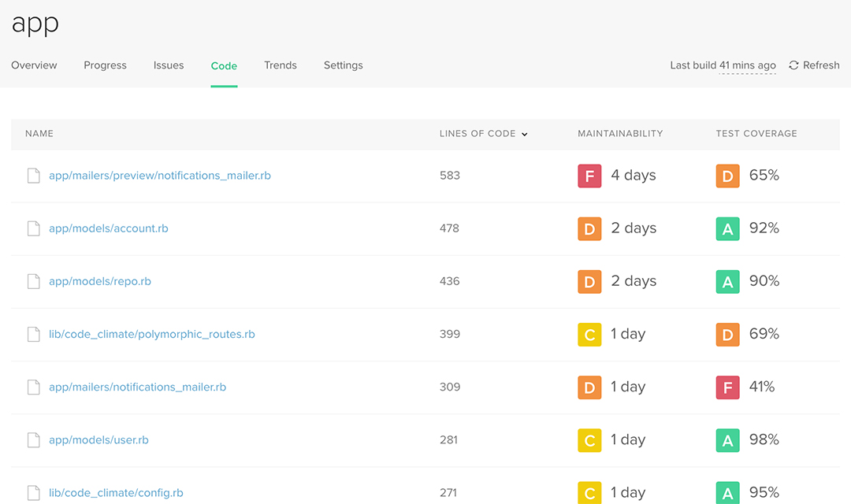Image resolution: width=851 pixels, height=504 pixels.
Task: Sort by the TEST COVERAGE column header
Action: 756,133
